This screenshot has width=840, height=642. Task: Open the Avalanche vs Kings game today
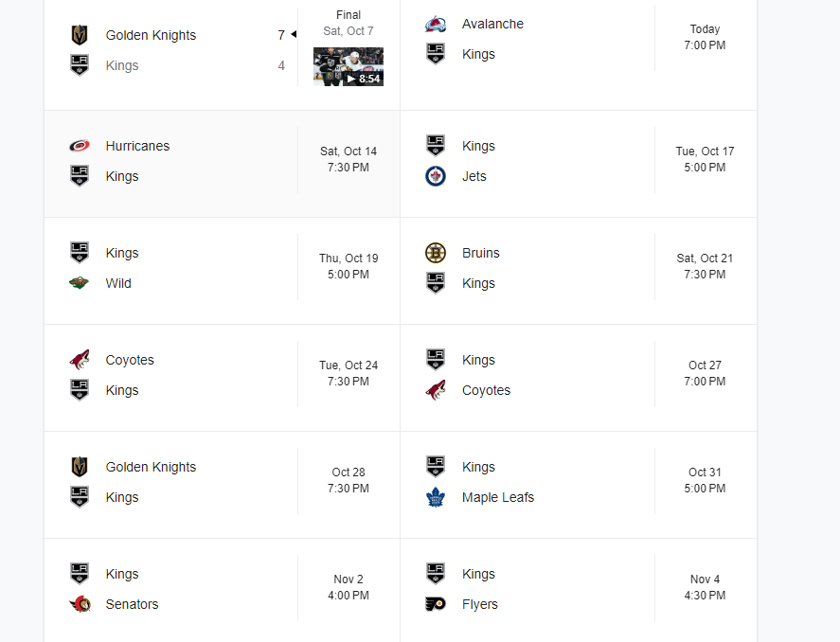(x=579, y=55)
